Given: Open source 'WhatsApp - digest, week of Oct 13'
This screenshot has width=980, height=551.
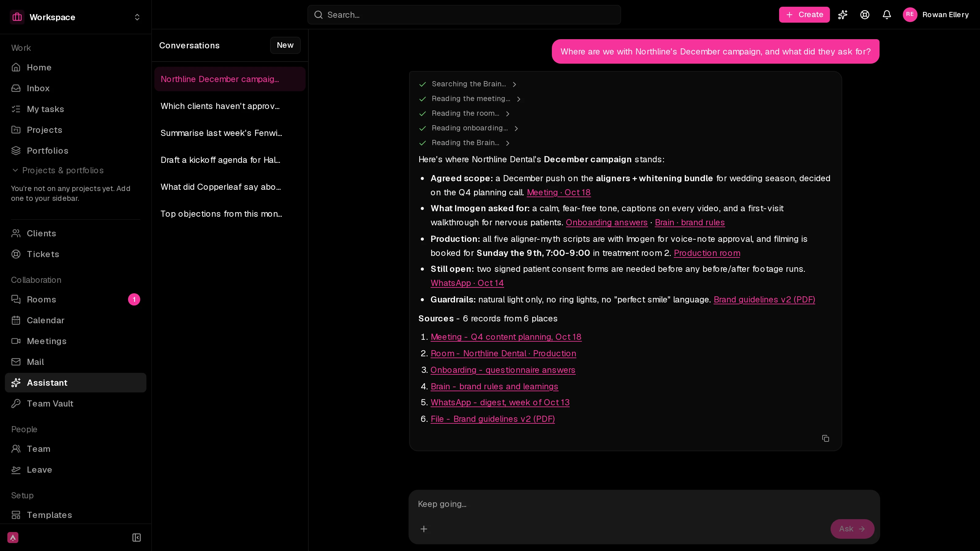Looking at the screenshot, I should 500,402.
